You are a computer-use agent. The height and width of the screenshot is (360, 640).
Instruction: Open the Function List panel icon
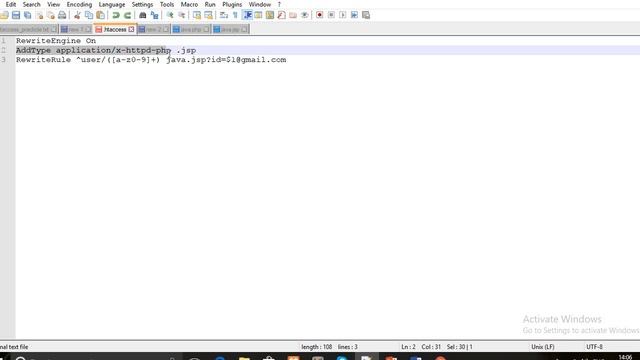click(x=282, y=15)
